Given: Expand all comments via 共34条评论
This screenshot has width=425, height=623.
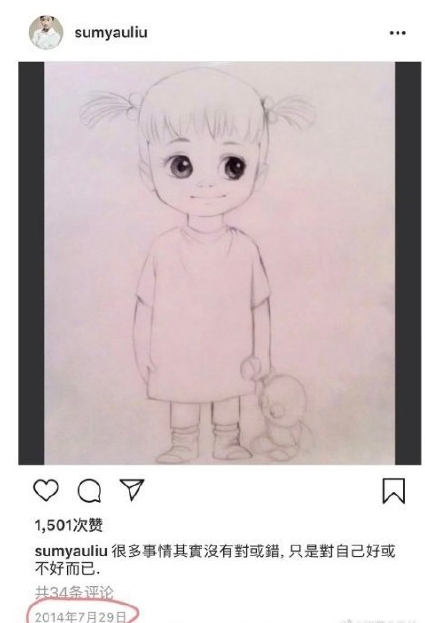Looking at the screenshot, I should (74, 592).
